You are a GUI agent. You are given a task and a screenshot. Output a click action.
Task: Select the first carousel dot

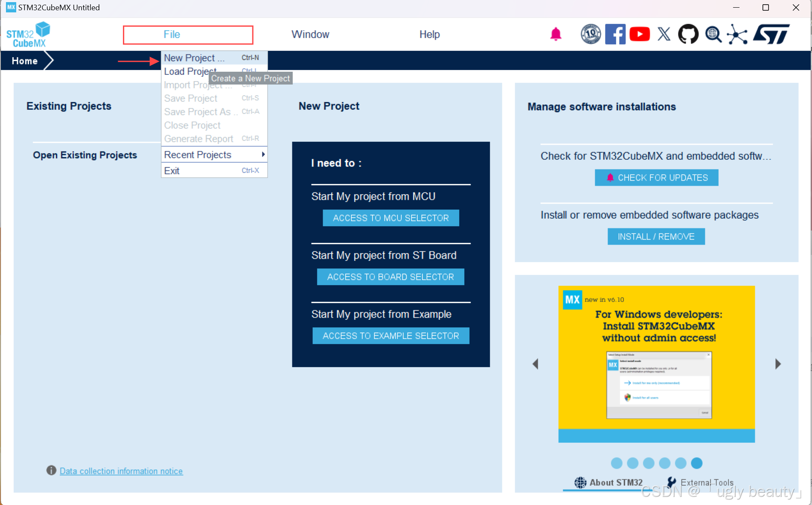[x=617, y=463]
